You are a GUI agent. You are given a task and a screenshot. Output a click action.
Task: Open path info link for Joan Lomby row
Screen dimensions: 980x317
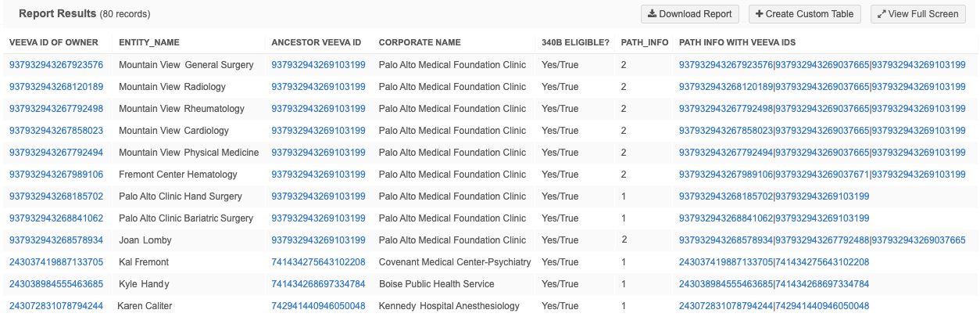point(822,240)
